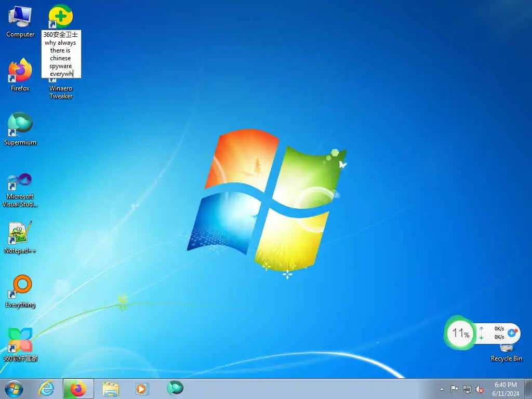The image size is (532, 399).
Task: Select the Everything search shortcut
Action: [x=20, y=291]
